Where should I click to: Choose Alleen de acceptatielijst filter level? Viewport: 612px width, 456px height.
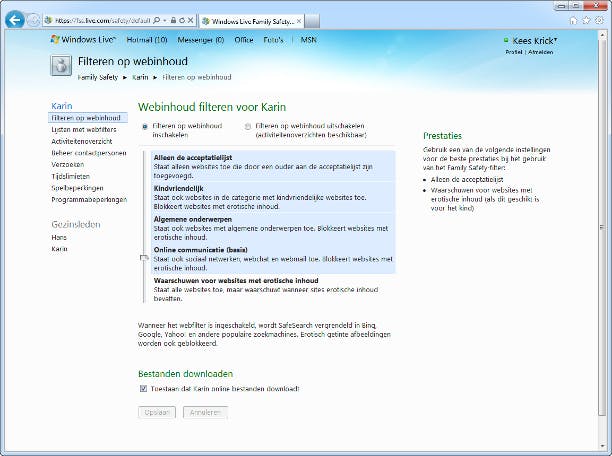tap(273, 166)
